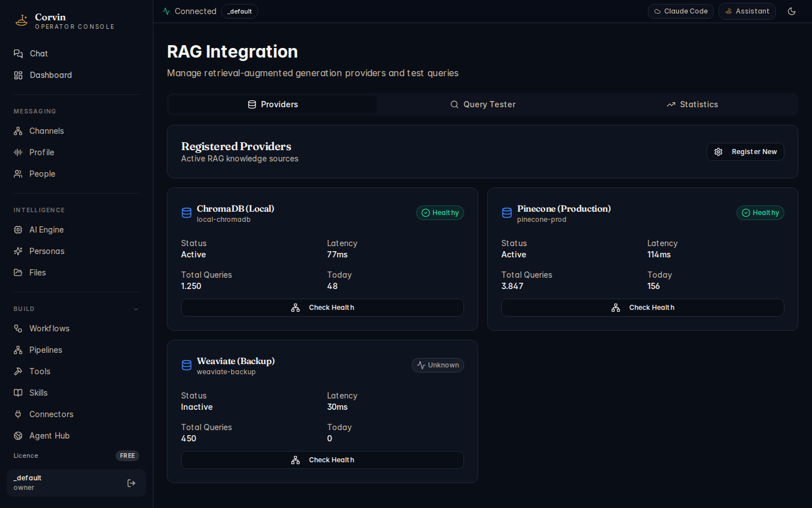
Task: Check health of Weaviate (Backup)
Action: point(323,460)
